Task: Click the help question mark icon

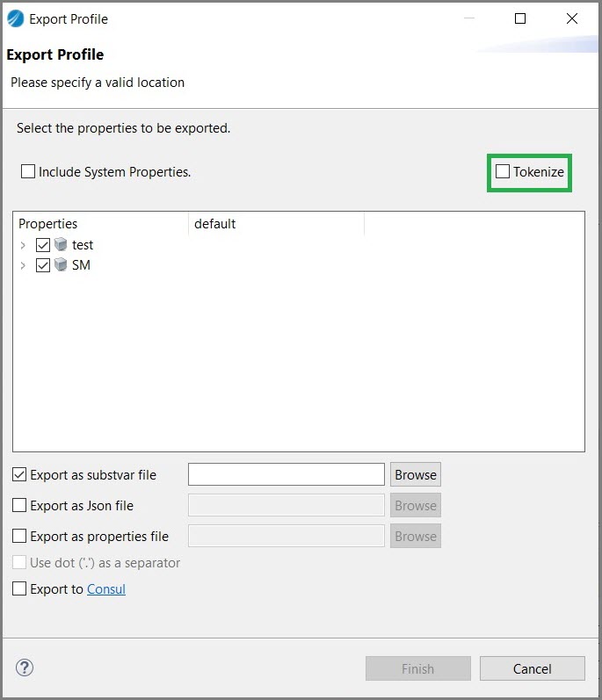Action: [25, 668]
